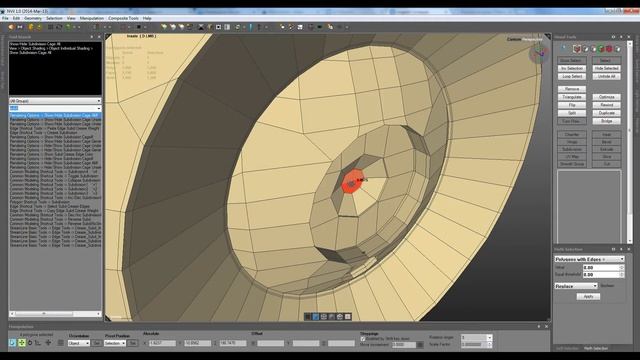Click the Optimize button
Screen dimensions: 640x360
pos(607,97)
